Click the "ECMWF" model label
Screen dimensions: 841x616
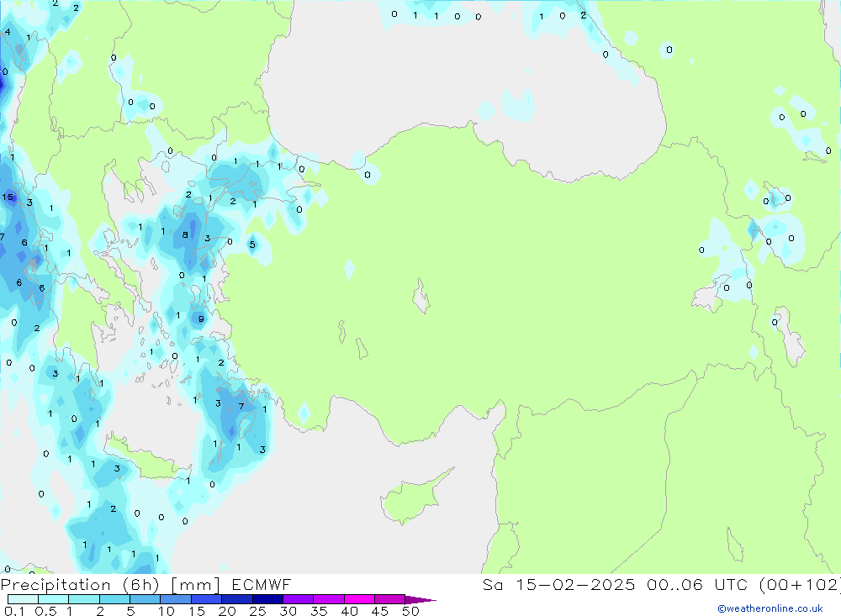262,584
